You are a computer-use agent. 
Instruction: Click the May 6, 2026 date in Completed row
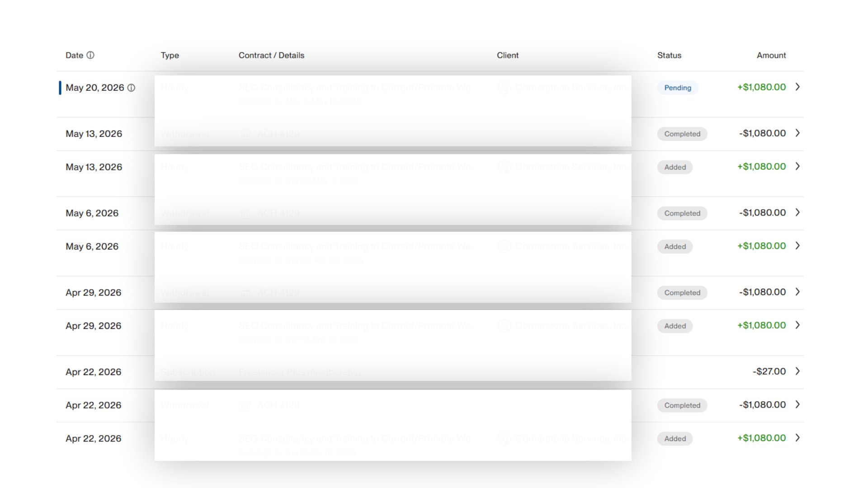(92, 213)
